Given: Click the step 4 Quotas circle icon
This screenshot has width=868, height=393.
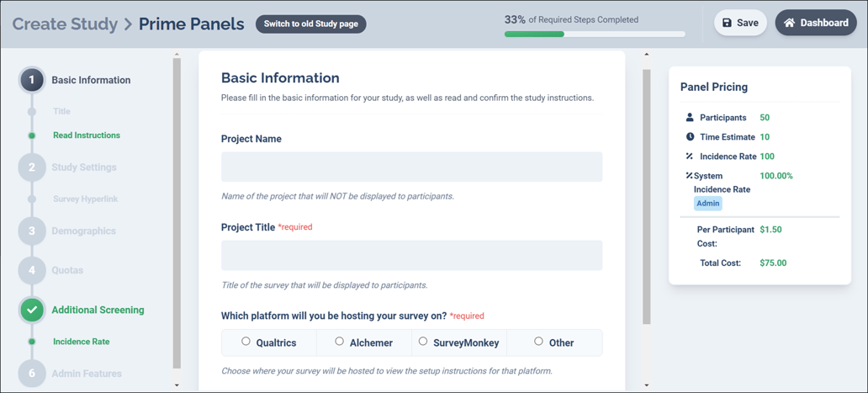Looking at the screenshot, I should click(32, 270).
